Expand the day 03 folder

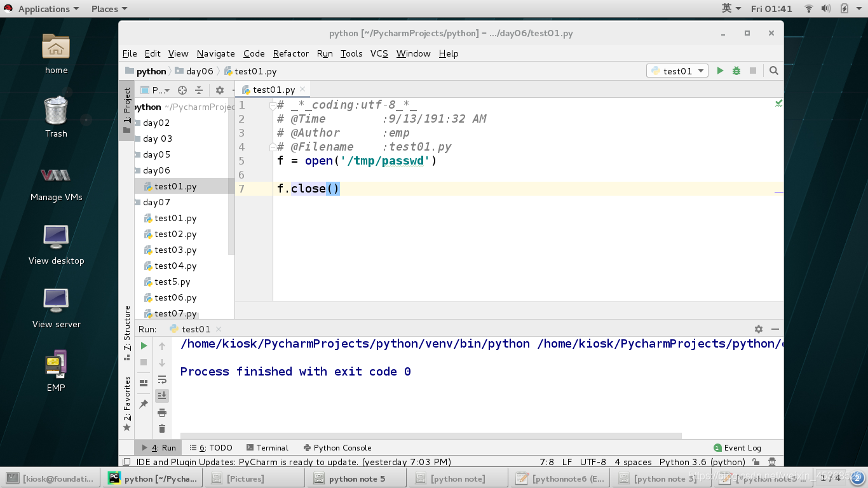click(137, 139)
